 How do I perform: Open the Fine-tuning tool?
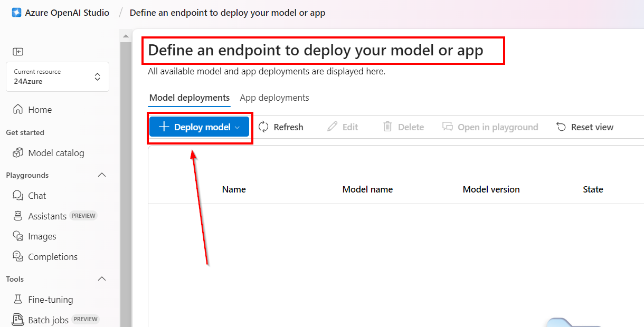point(50,300)
